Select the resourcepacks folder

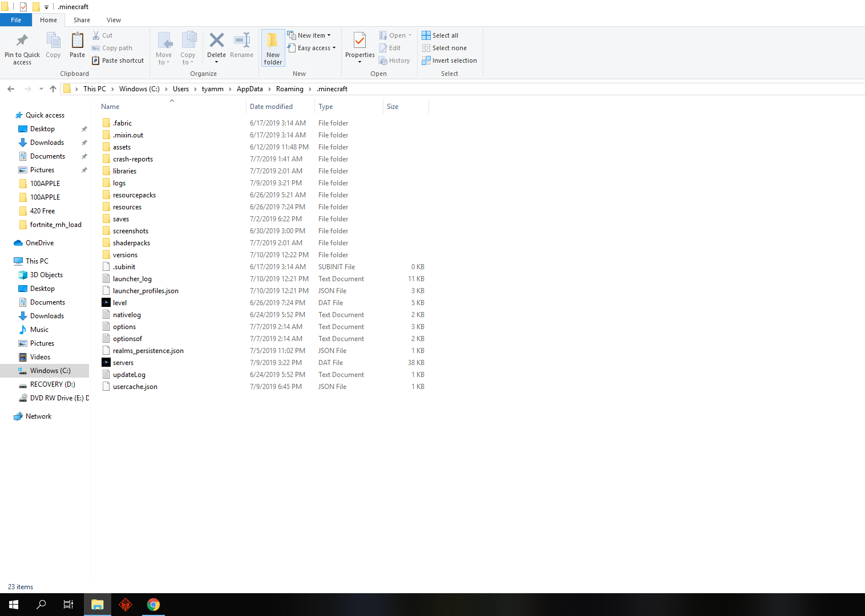pos(134,195)
